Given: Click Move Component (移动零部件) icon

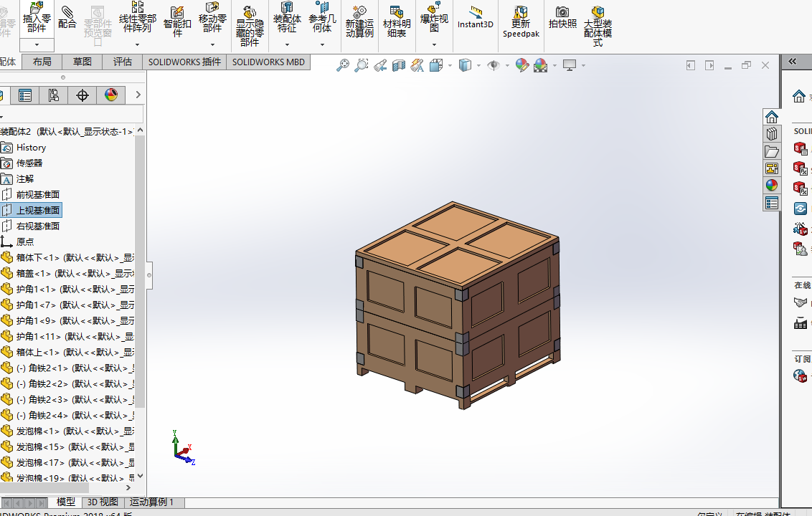Looking at the screenshot, I should pos(212,17).
